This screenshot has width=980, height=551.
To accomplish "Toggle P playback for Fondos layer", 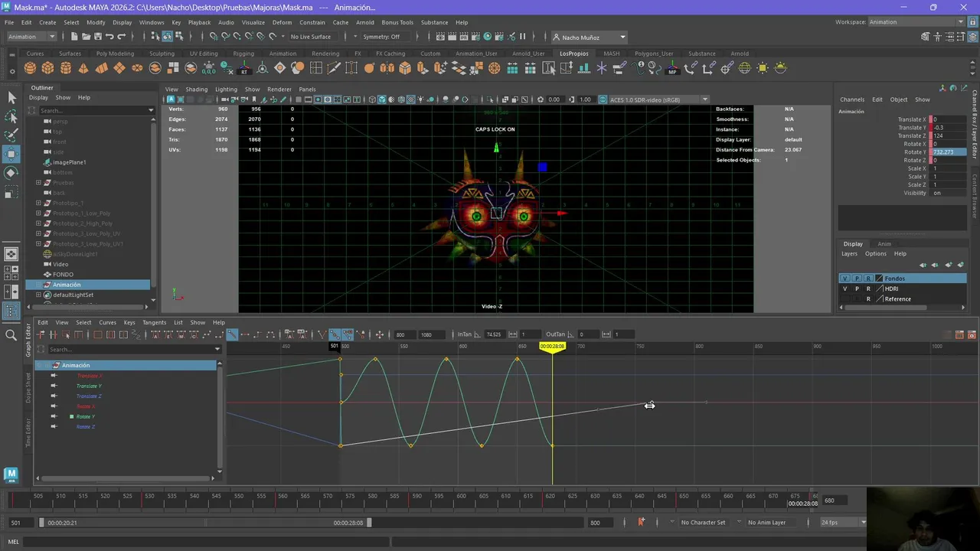I will (x=857, y=279).
